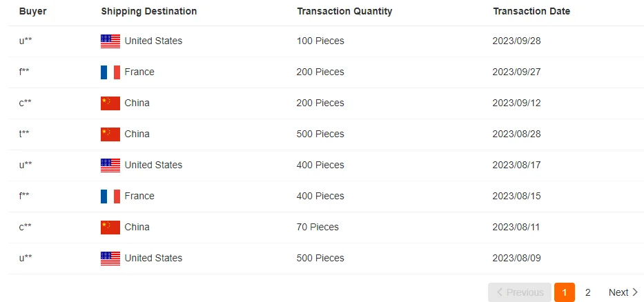Click the China flag in the 2023/08/11 row

tap(110, 228)
